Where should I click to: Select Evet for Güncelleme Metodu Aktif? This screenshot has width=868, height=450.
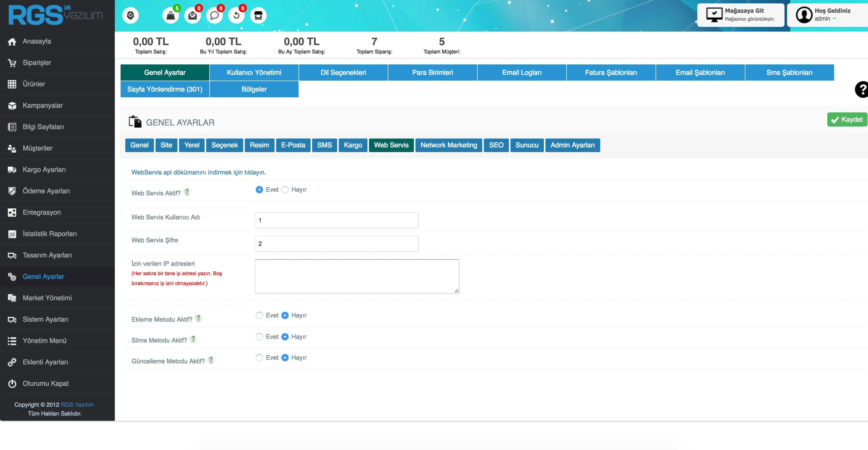[259, 358]
